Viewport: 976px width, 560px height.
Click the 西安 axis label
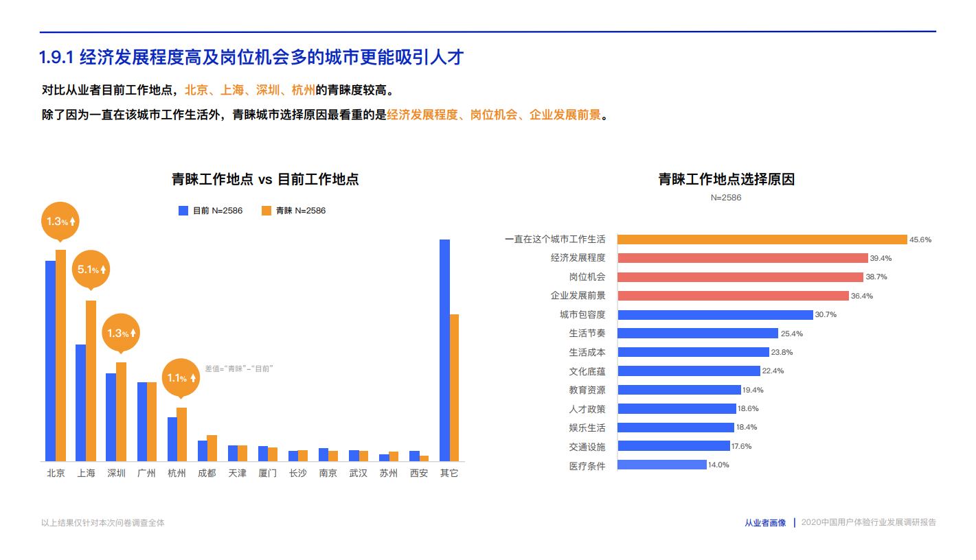tap(419, 474)
